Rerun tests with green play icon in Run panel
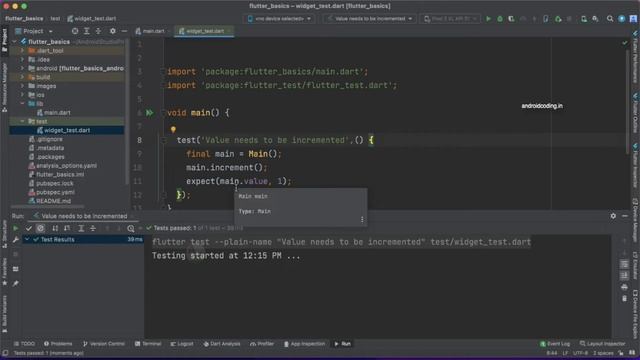 point(16,228)
